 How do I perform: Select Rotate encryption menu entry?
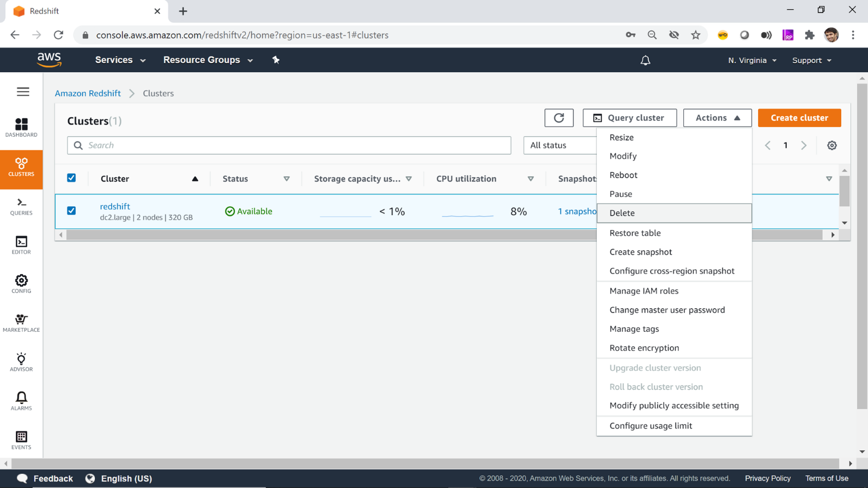pyautogui.click(x=674, y=348)
